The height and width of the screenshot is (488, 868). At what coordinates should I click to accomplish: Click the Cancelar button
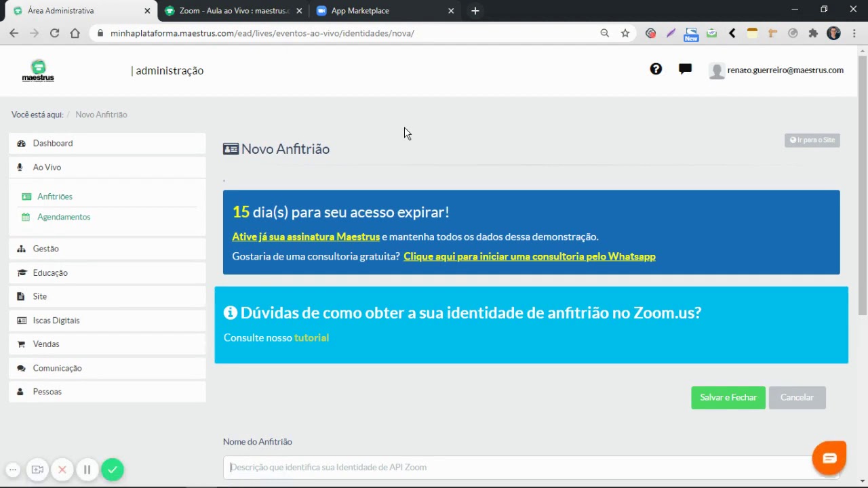pyautogui.click(x=797, y=397)
